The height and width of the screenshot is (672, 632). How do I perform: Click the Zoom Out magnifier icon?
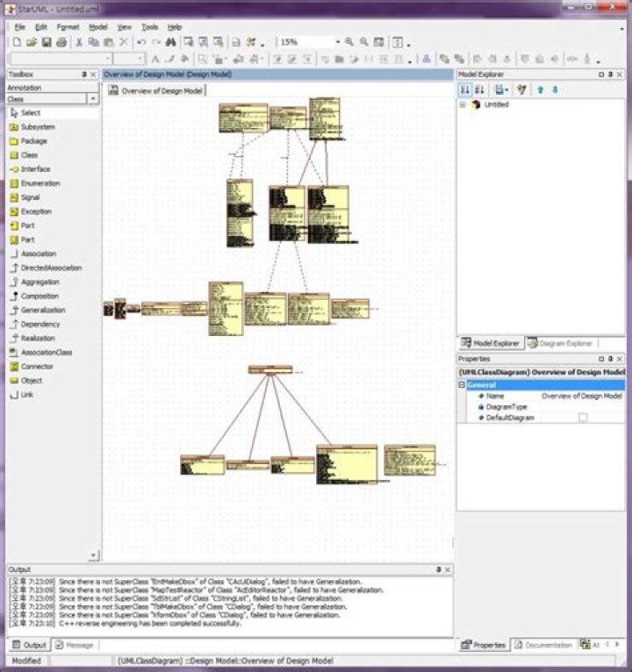[364, 42]
